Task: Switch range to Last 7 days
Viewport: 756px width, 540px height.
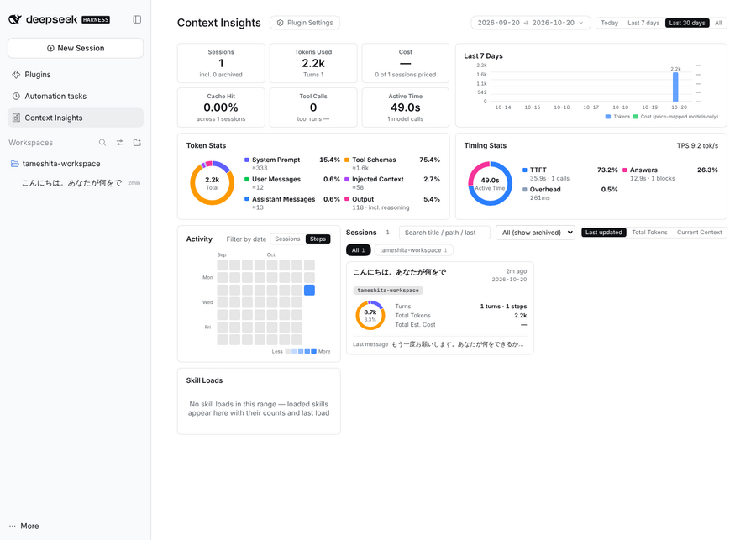Action: 643,23
